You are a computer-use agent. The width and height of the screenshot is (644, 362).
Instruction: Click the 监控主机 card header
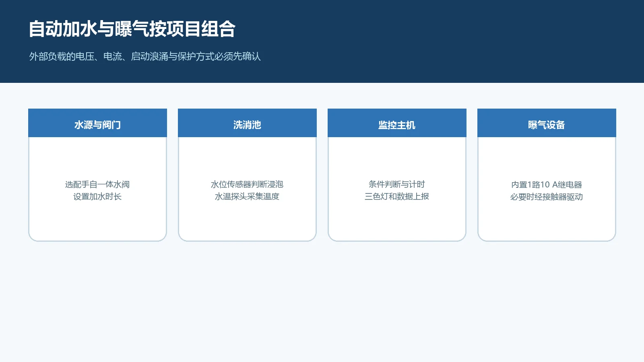click(397, 123)
